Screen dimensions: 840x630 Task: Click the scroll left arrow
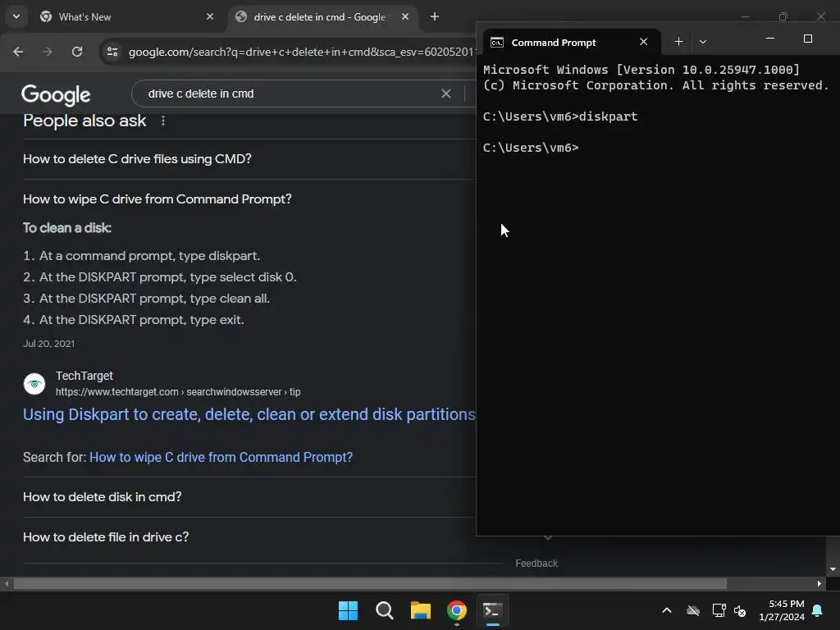(x=7, y=583)
